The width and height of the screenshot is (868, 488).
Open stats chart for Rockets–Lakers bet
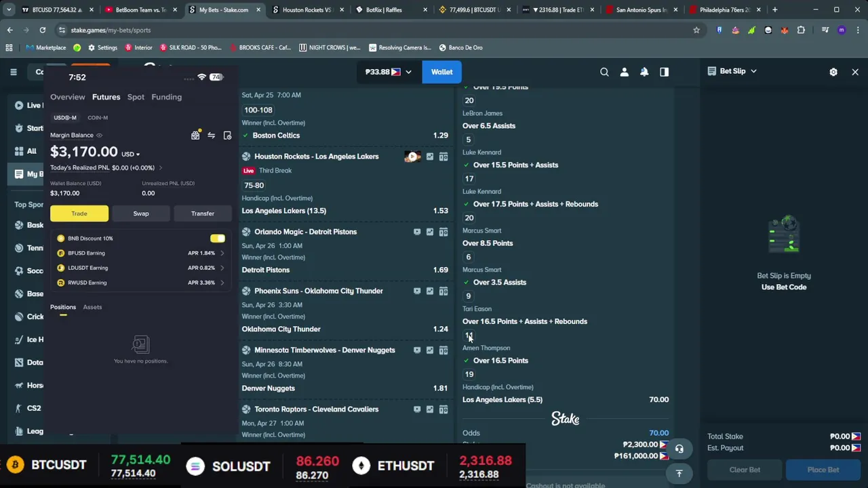tap(430, 157)
